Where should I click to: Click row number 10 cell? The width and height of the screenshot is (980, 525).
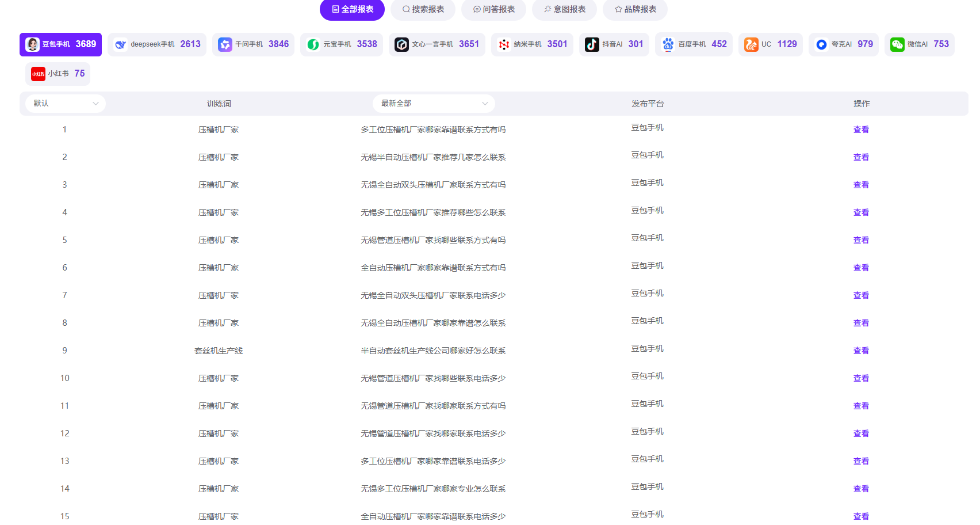tap(65, 378)
